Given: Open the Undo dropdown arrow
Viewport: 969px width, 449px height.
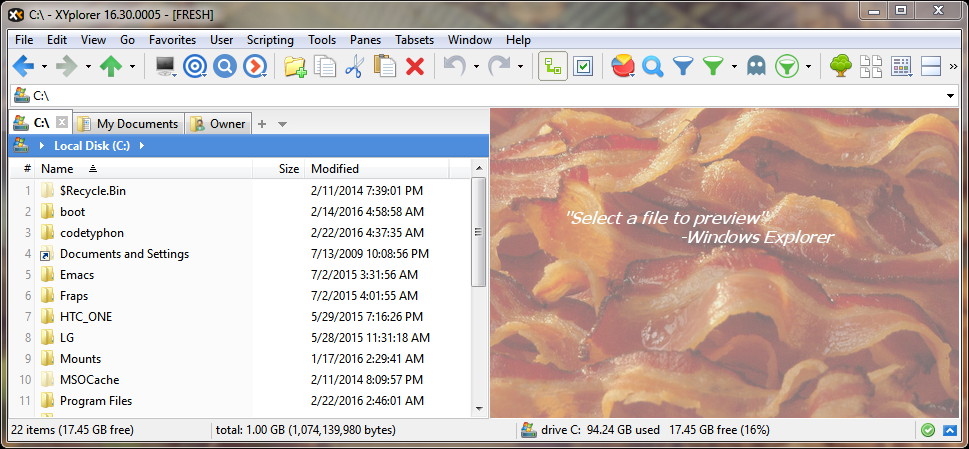Looking at the screenshot, I should pos(476,66).
